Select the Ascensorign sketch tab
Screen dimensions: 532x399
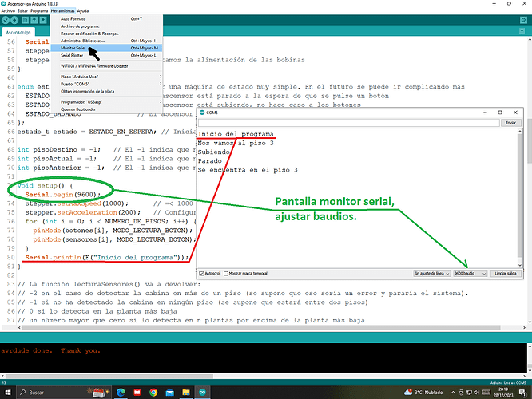click(x=18, y=32)
